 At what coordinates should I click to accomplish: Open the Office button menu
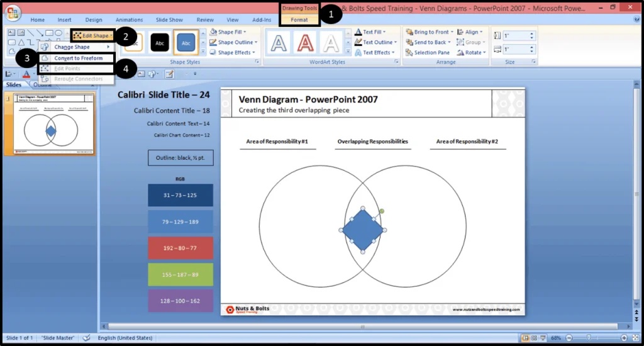[x=13, y=13]
